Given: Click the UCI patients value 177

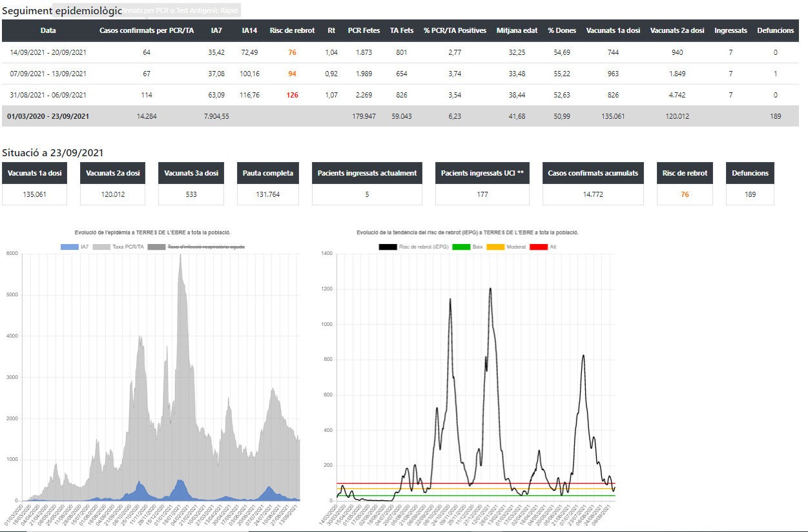Looking at the screenshot, I should coord(482,194).
